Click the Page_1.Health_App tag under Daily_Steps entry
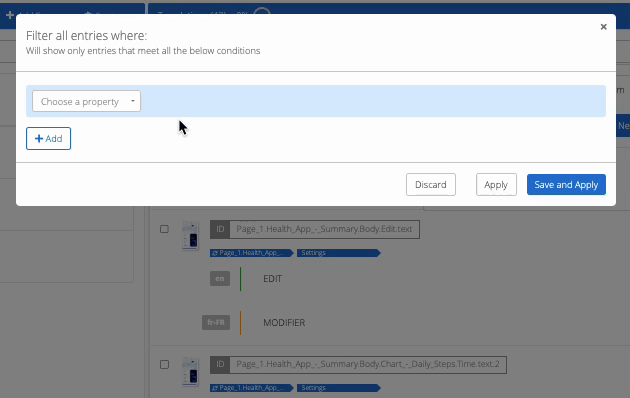Image resolution: width=630 pixels, height=398 pixels. (x=251, y=388)
